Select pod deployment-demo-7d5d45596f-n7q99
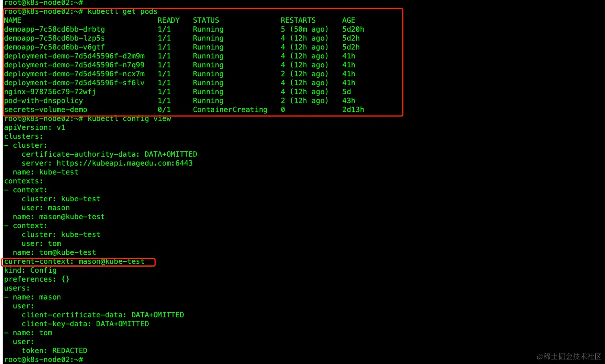The image size is (605, 364). [x=74, y=65]
